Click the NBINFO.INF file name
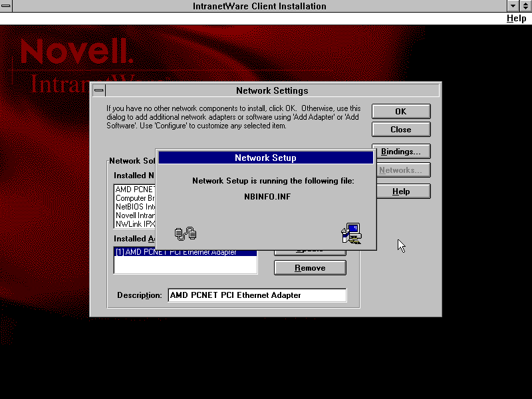 [267, 197]
